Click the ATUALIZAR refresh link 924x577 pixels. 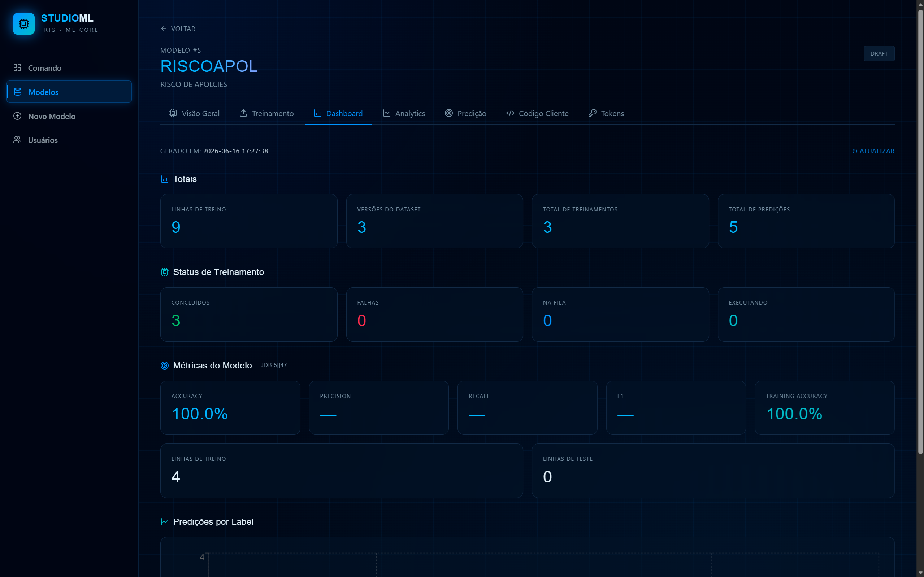click(x=873, y=151)
